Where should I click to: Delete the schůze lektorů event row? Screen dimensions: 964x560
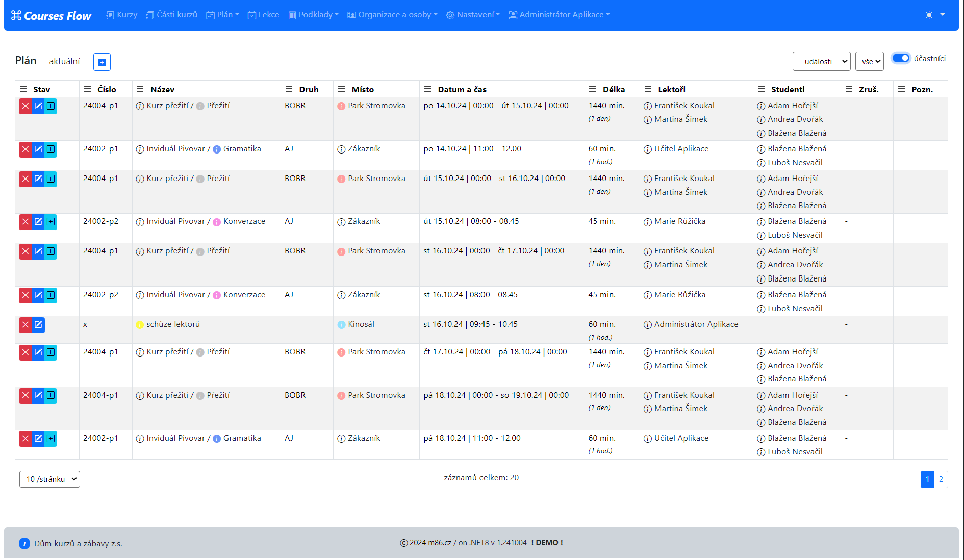click(x=25, y=325)
